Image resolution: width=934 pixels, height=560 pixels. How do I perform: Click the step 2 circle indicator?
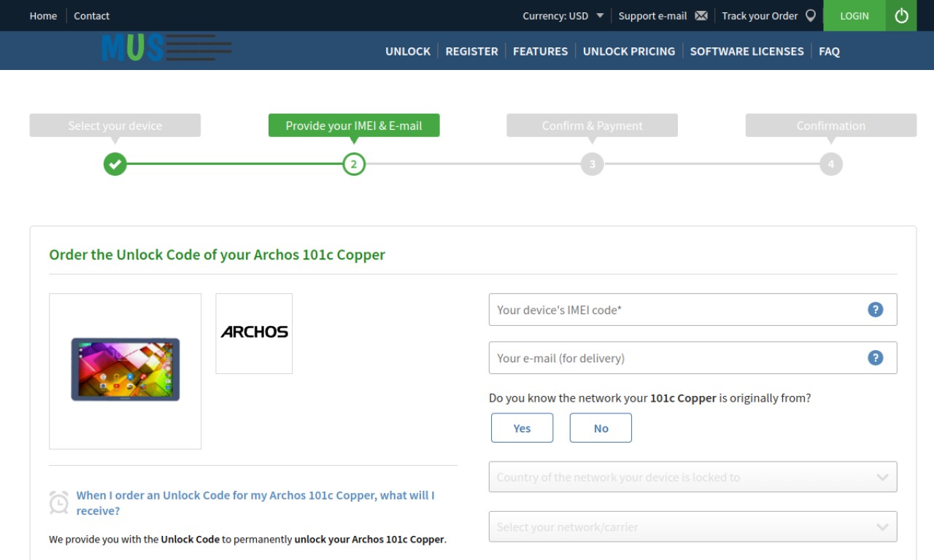pyautogui.click(x=354, y=164)
